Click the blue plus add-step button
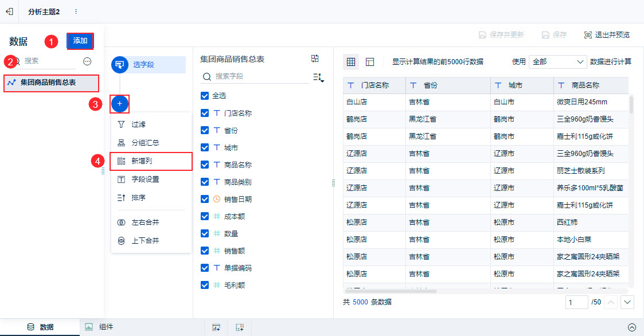Screen dimensions: 644x336 click(x=119, y=104)
